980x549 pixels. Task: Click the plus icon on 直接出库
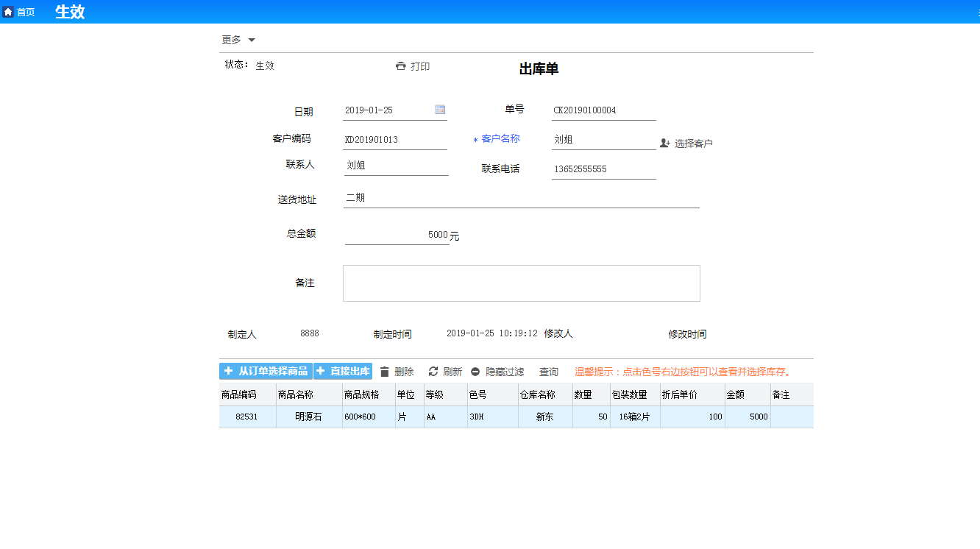(320, 372)
